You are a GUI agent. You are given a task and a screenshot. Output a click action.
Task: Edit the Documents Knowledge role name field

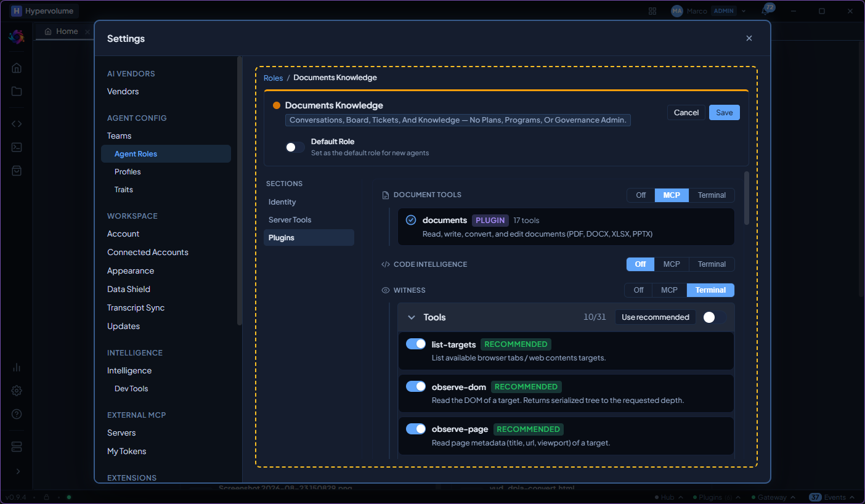(x=334, y=105)
